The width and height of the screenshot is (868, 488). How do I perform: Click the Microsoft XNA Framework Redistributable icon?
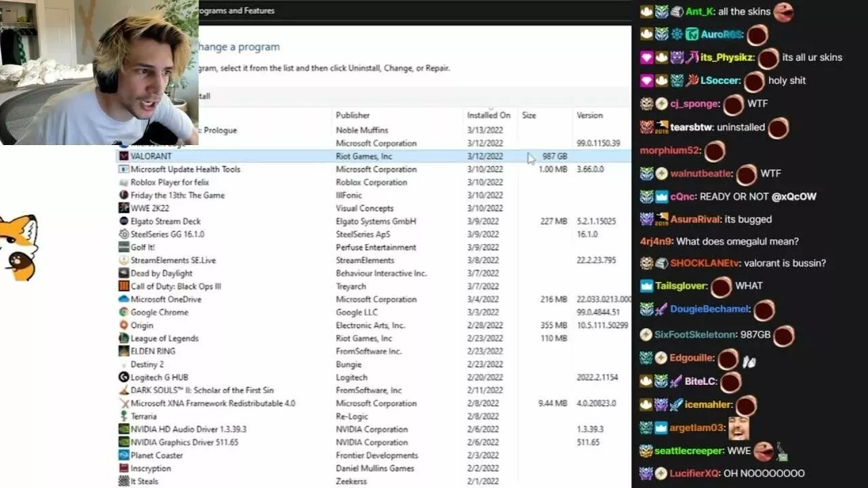[x=123, y=403]
